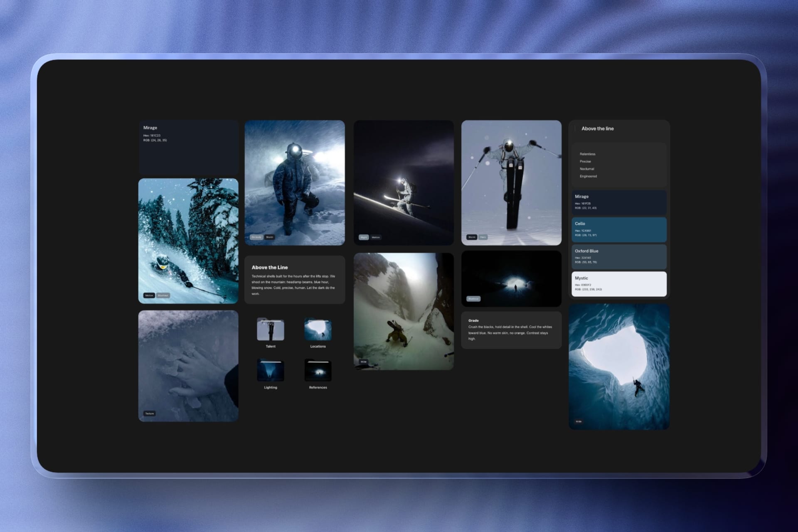Click the Wide tag on couloir photo
Image resolution: width=798 pixels, height=532 pixels.
click(x=364, y=362)
